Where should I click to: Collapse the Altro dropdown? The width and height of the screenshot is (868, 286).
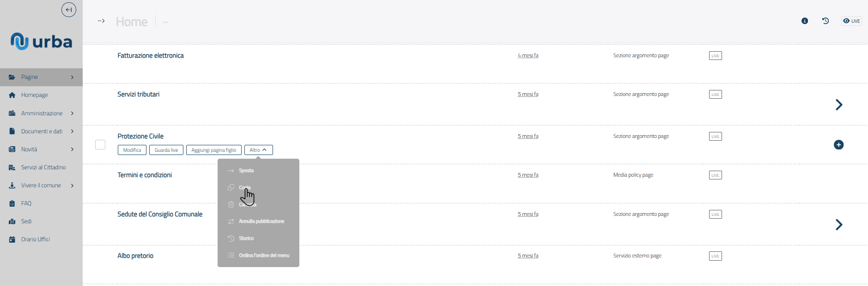258,150
